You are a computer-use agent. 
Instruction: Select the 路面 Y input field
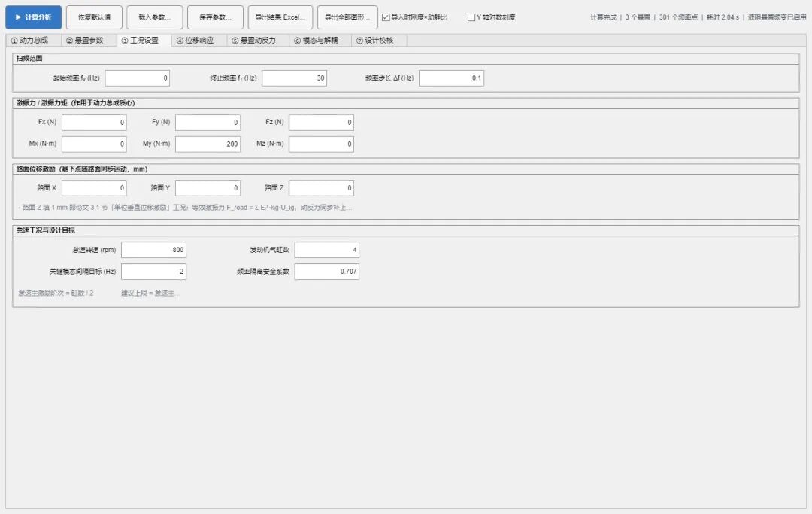(208, 188)
